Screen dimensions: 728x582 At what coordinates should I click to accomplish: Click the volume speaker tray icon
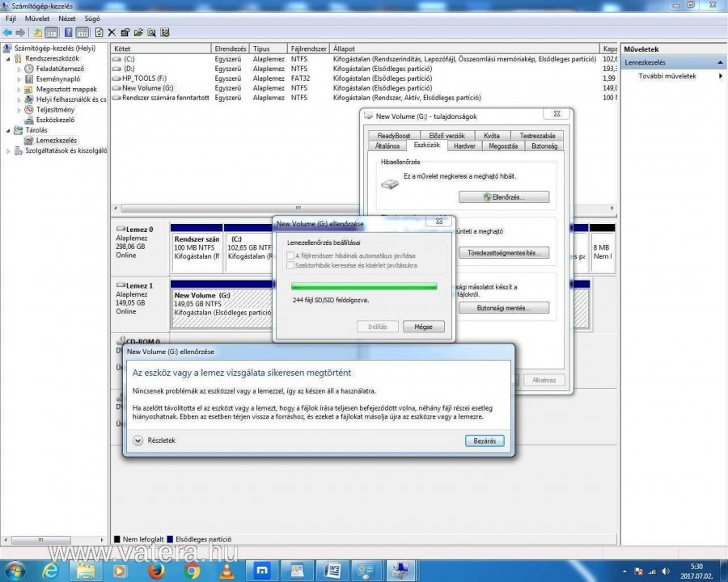(x=666, y=571)
